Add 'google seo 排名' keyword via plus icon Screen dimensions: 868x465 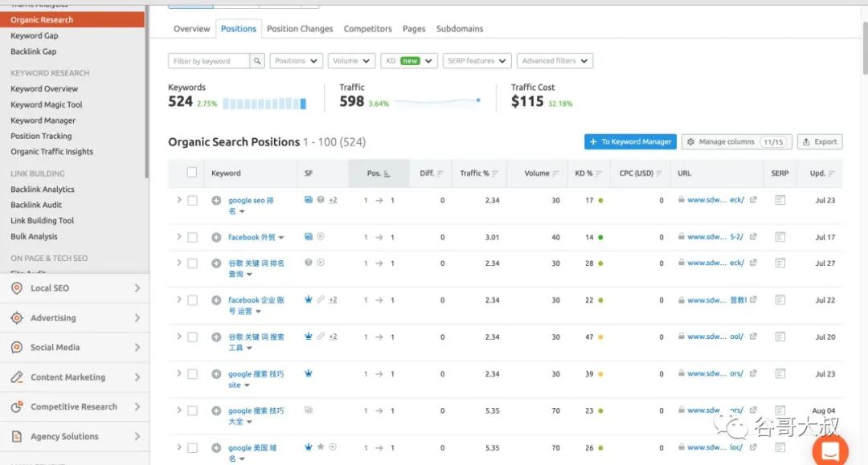[216, 200]
